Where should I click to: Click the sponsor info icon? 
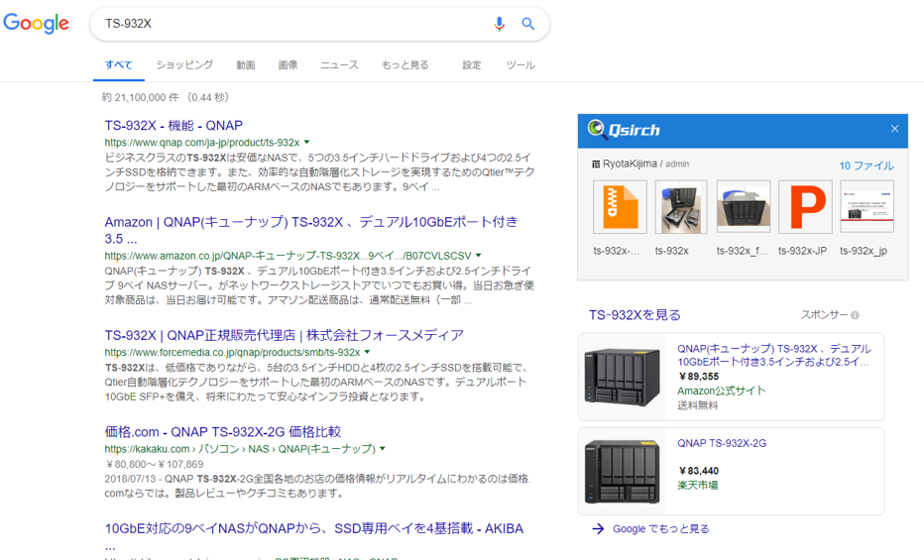[x=855, y=315]
